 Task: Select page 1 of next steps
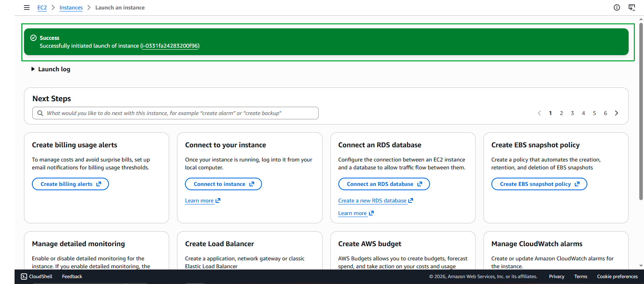pyautogui.click(x=550, y=113)
